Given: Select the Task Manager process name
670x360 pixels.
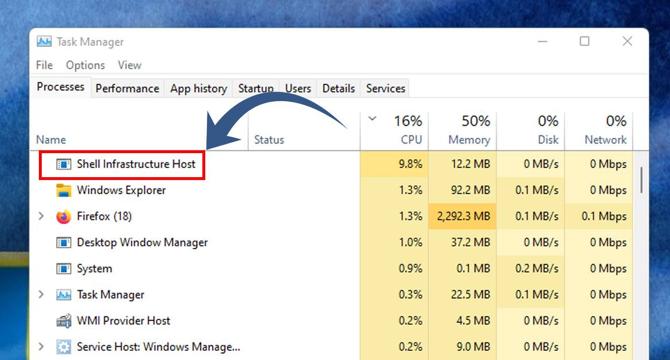Looking at the screenshot, I should tap(110, 295).
